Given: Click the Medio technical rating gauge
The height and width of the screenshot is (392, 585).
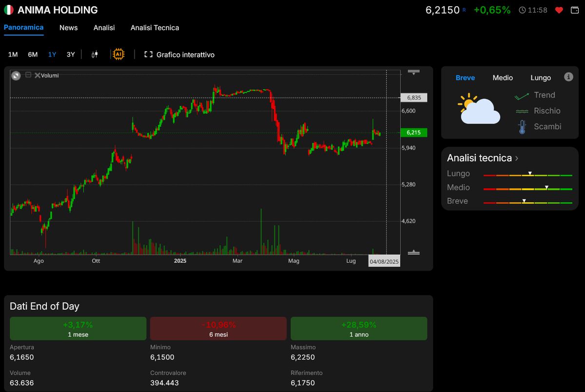Looking at the screenshot, I should click(x=527, y=188).
